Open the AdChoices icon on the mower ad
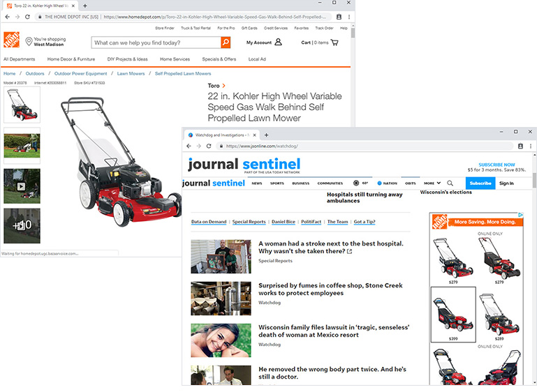 pyautogui.click(x=521, y=216)
